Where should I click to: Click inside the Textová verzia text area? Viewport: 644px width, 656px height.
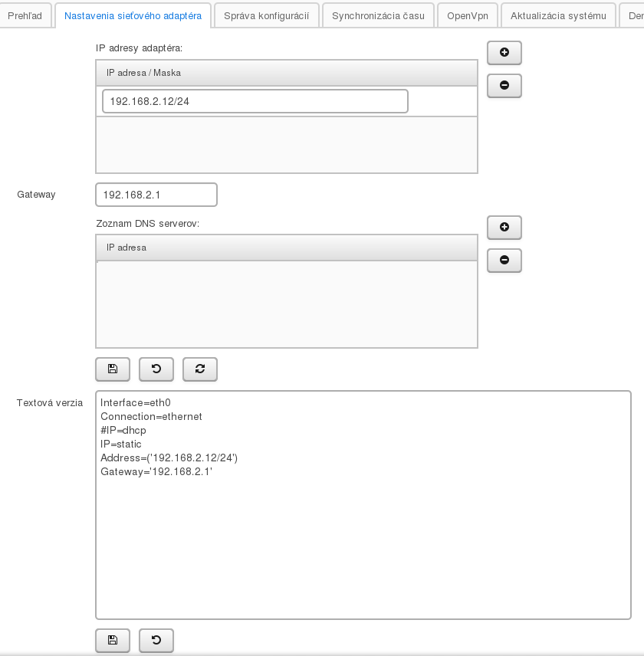[x=363, y=536]
